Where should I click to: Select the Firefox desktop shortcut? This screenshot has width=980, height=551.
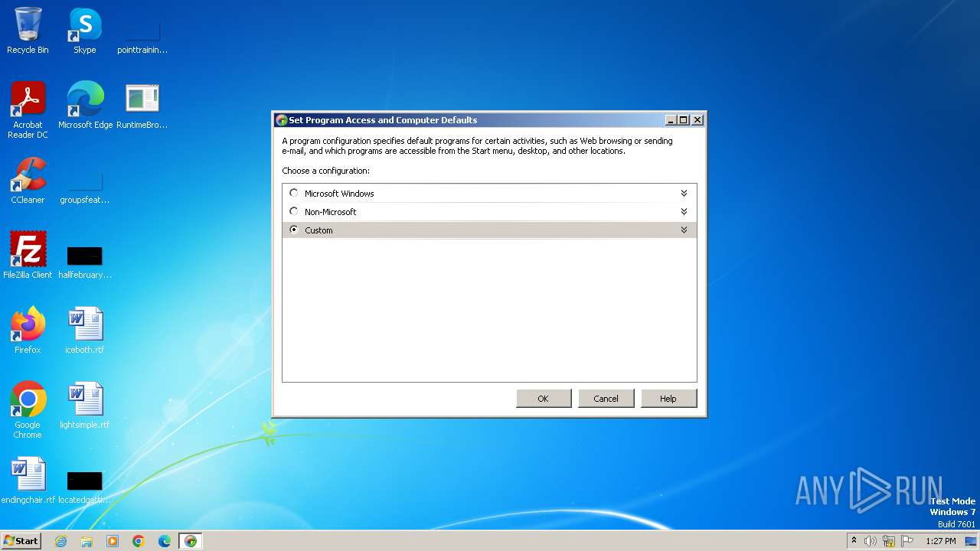click(28, 331)
